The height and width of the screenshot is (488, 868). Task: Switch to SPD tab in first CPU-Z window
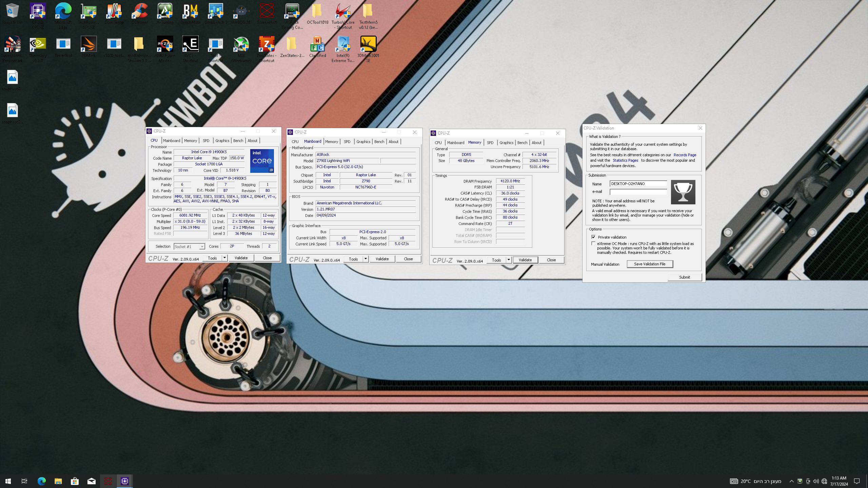pos(206,141)
